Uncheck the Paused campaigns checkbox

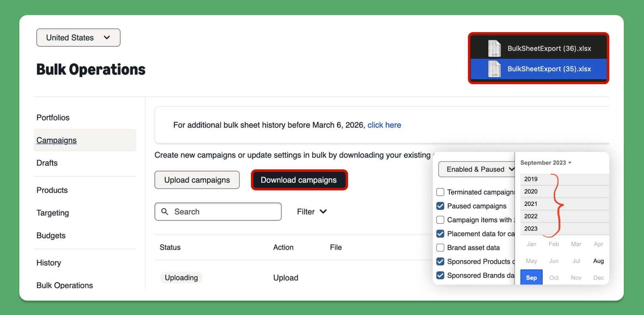440,206
